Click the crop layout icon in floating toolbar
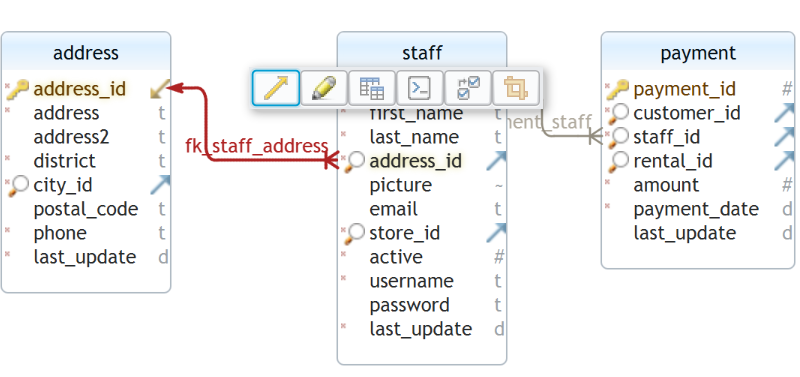This screenshot has height=377, width=800. click(x=516, y=88)
